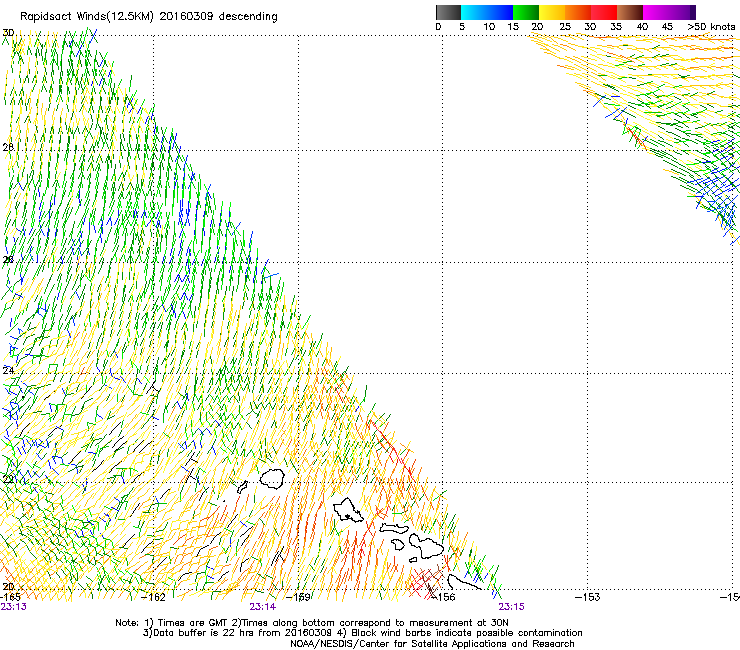Pick the green 15-20 knot color bar segment
The width and height of the screenshot is (740, 650).
click(526, 12)
